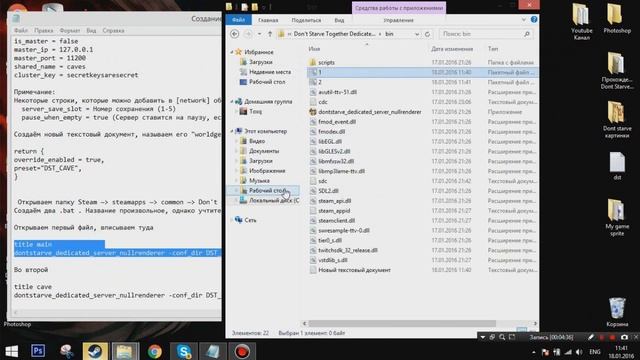Screen dimensions: 640x360
Task: Click the Notepad horizontal scrollbar
Action: [x=118, y=313]
